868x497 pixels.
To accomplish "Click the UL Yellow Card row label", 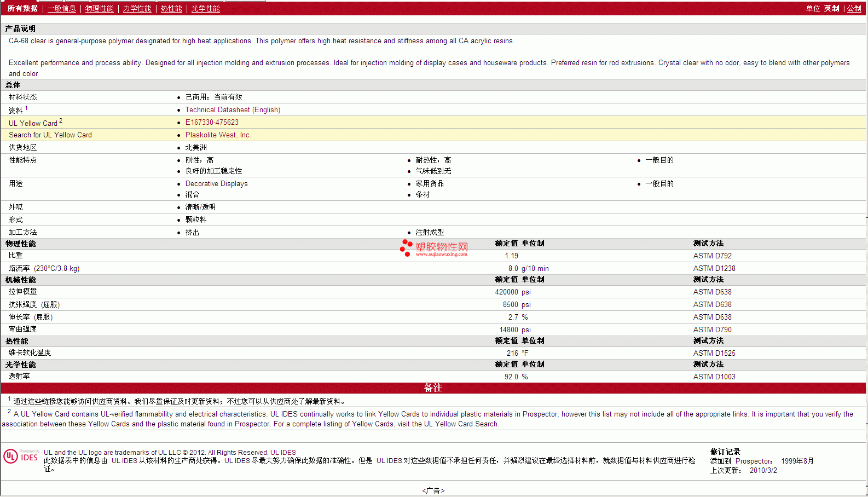I will coord(33,123).
